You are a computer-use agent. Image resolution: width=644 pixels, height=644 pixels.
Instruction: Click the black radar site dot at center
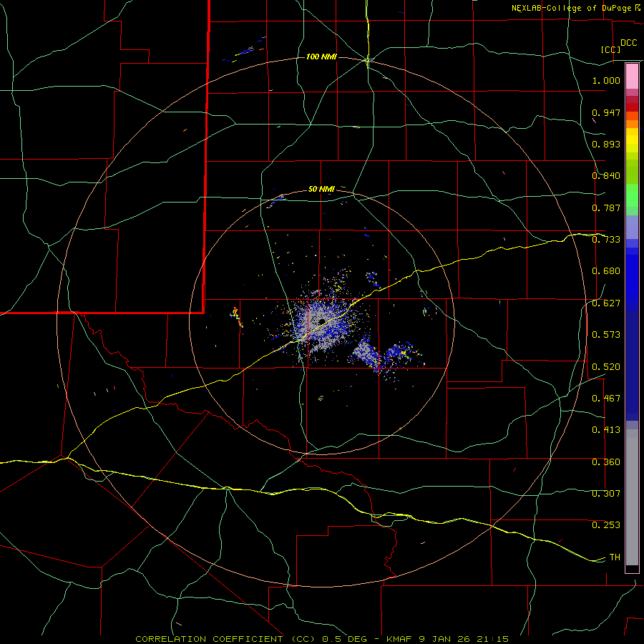click(322, 321)
